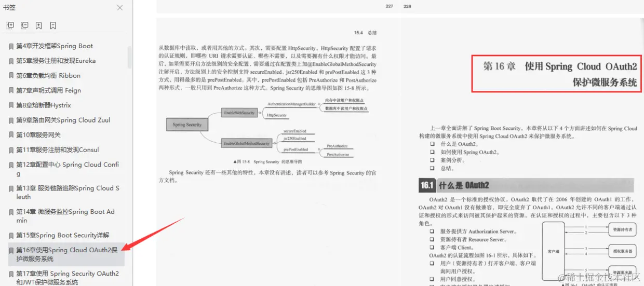
Task: Click bookmark icon beside 第4章开发框架Spring Boot
Action: [11, 46]
